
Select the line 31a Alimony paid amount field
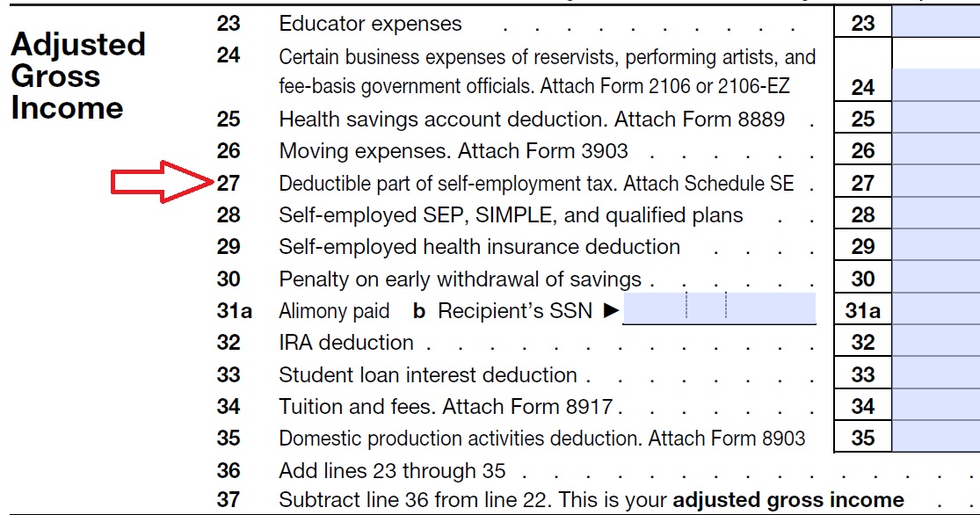click(x=936, y=309)
